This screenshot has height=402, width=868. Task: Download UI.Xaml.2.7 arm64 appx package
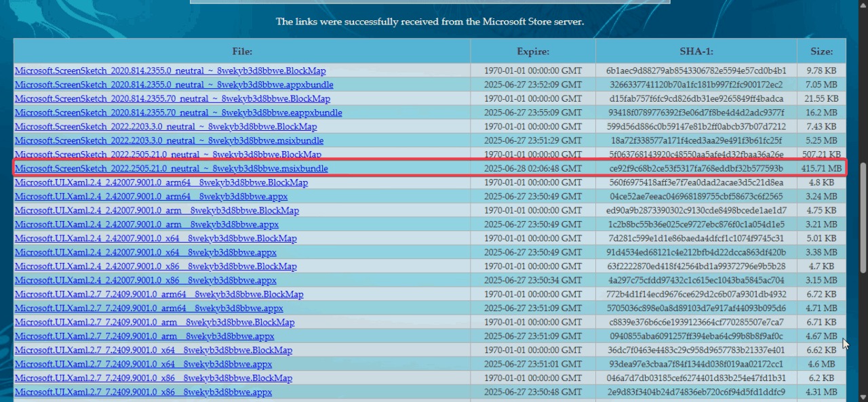pos(149,308)
